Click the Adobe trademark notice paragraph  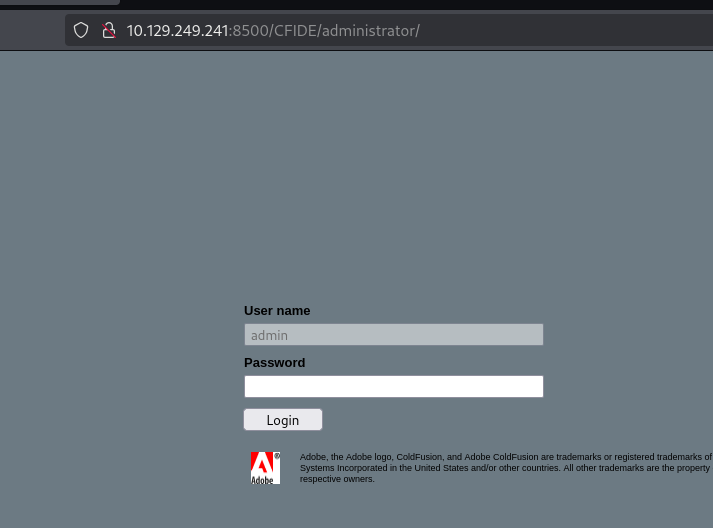coord(506,468)
